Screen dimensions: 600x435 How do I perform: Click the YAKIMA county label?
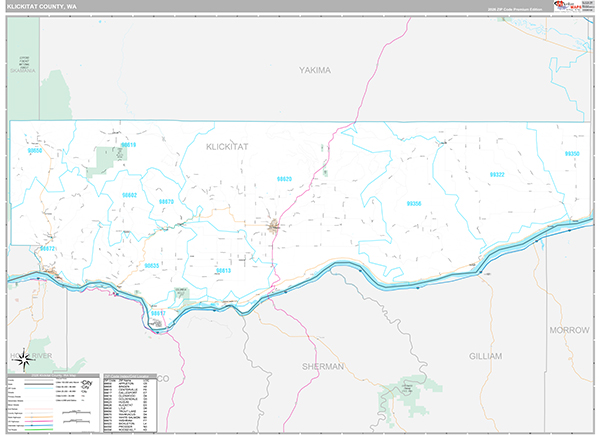[315, 70]
